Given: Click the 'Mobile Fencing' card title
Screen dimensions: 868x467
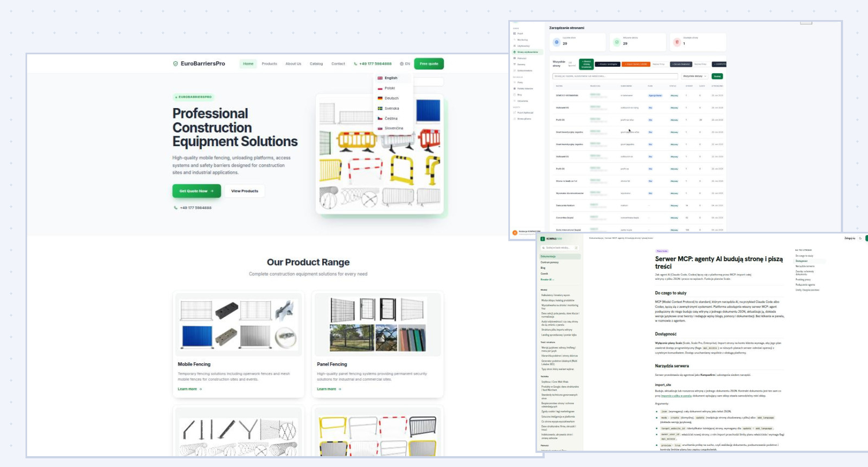Looking at the screenshot, I should (x=194, y=364).
